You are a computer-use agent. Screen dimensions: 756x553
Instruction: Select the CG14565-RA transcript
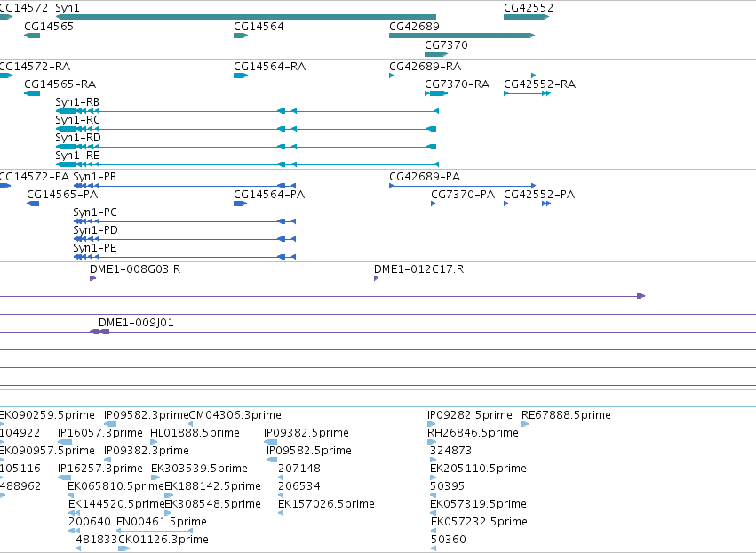pyautogui.click(x=32, y=93)
